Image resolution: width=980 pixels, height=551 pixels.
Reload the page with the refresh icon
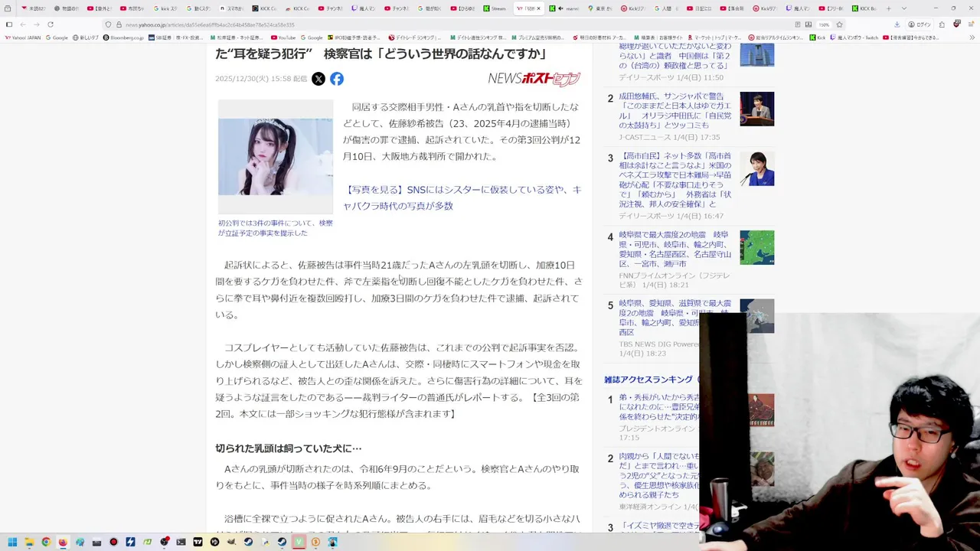tap(51, 24)
